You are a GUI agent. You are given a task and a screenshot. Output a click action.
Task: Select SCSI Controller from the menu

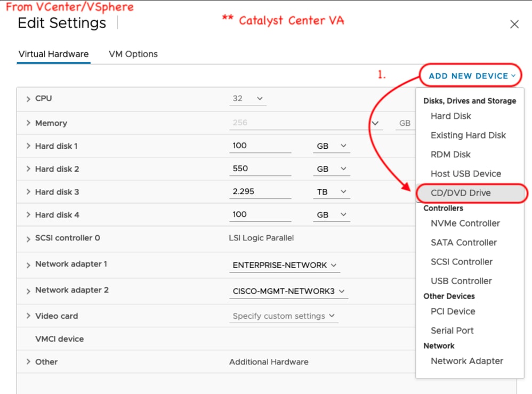click(462, 262)
